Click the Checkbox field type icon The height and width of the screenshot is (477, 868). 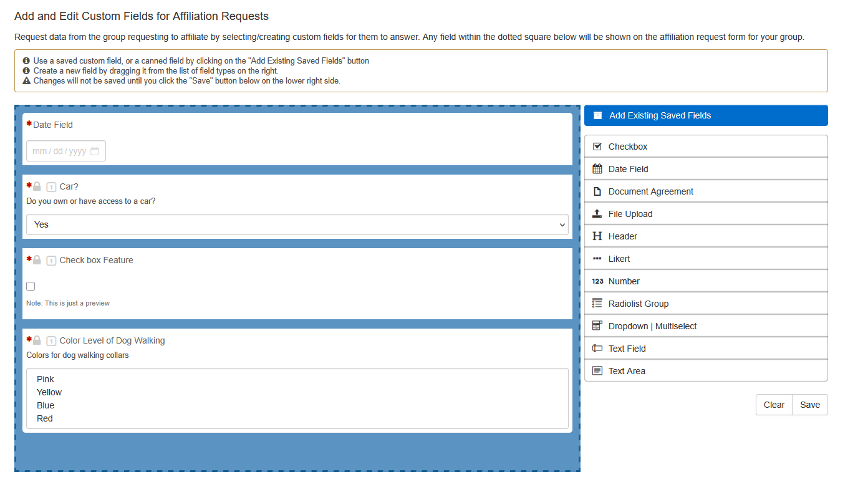pyautogui.click(x=597, y=147)
